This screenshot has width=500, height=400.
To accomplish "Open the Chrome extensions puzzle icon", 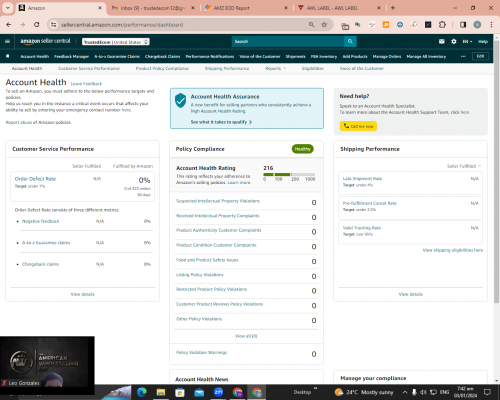I will click(442, 25).
